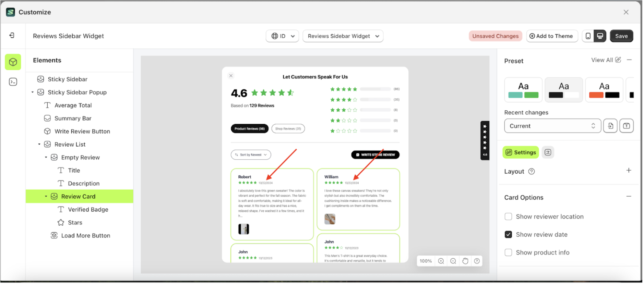Open the Reviews Sidebar Widget dropdown

coord(343,36)
